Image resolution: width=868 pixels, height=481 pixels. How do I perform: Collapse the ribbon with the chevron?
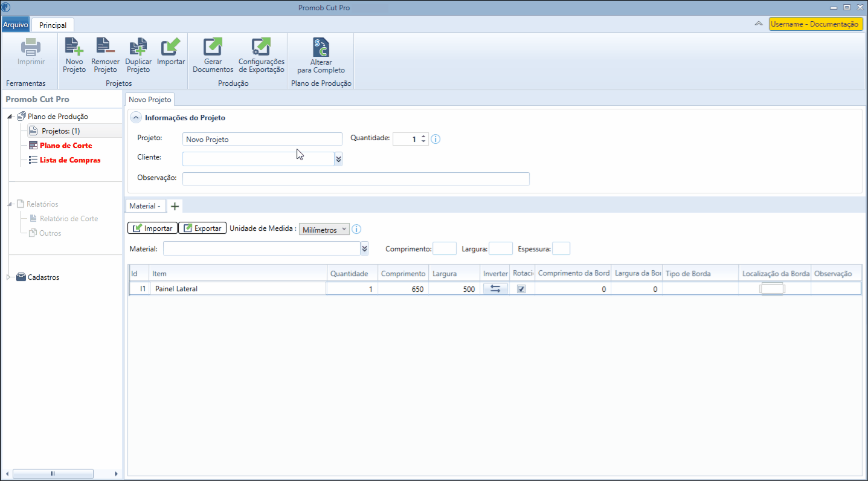(759, 24)
